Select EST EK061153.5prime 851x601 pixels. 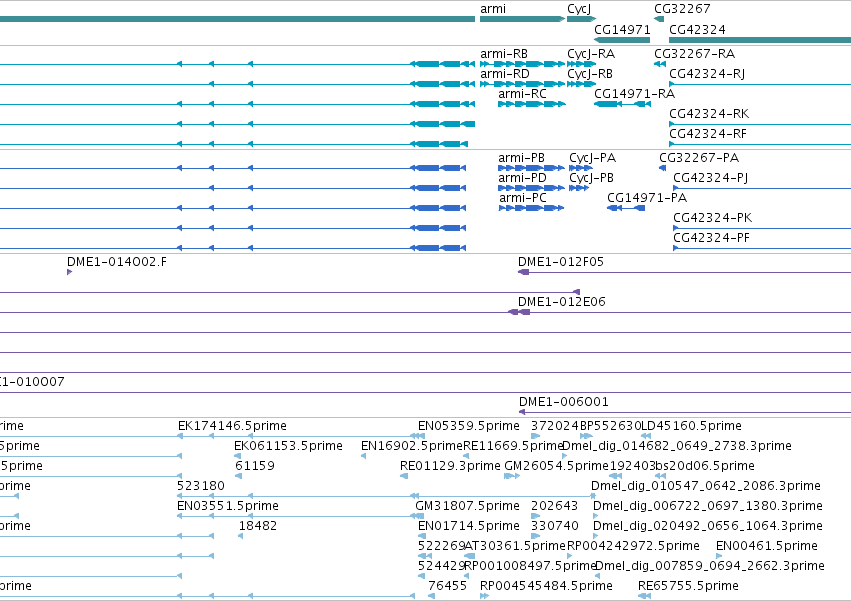click(288, 446)
